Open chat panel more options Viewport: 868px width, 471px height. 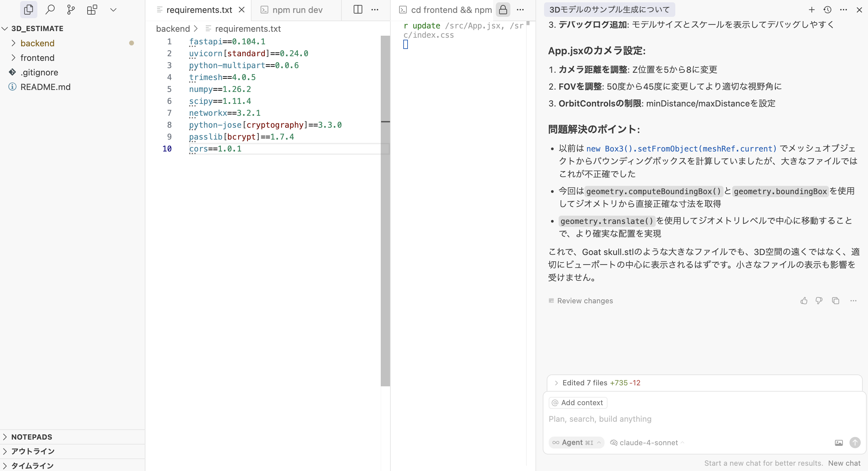point(844,10)
